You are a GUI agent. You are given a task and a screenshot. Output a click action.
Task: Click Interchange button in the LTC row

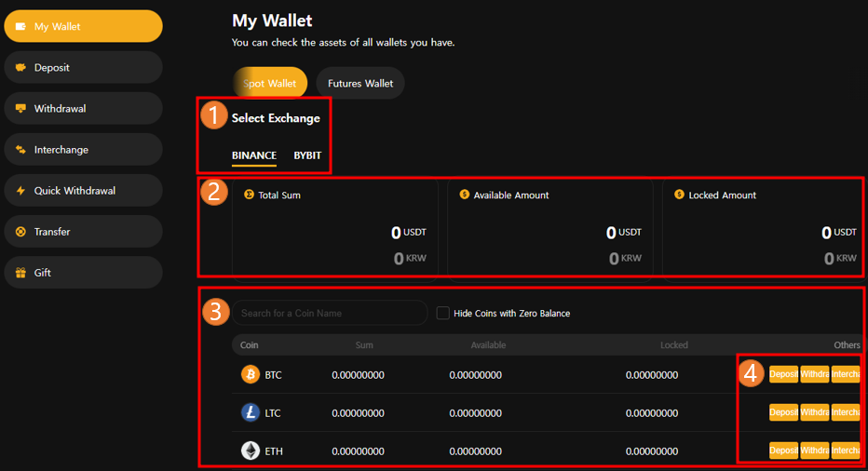(846, 412)
